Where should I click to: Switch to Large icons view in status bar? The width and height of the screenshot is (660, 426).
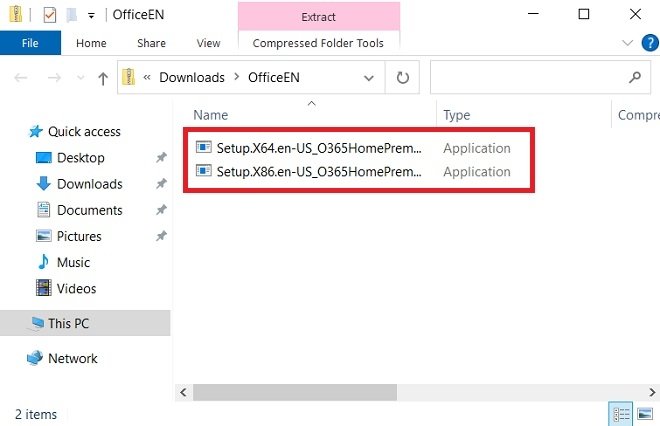pyautogui.click(x=645, y=414)
